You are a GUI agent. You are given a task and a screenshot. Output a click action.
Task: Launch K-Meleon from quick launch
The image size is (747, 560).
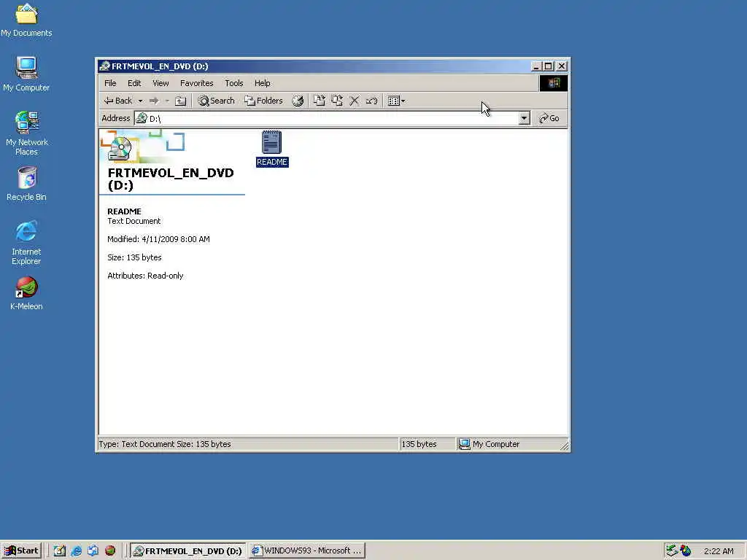pos(110,551)
